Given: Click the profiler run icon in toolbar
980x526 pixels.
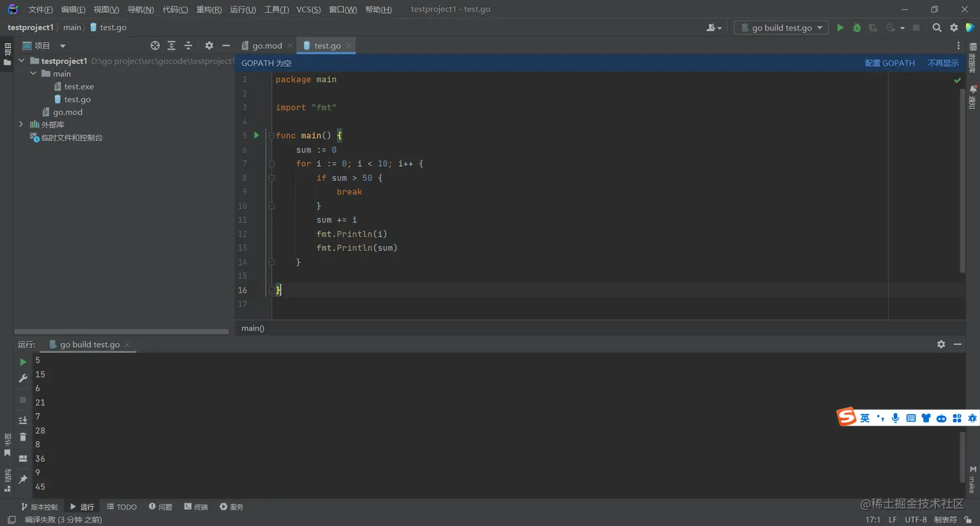Looking at the screenshot, I should [891, 28].
